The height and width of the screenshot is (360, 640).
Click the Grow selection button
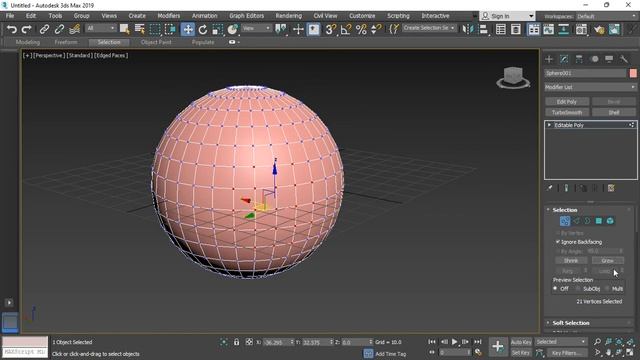(x=608, y=260)
